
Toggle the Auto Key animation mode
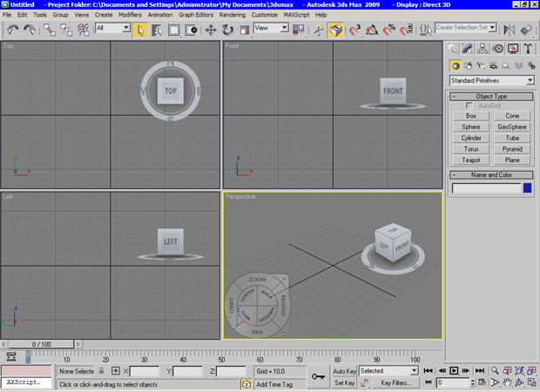pyautogui.click(x=343, y=371)
